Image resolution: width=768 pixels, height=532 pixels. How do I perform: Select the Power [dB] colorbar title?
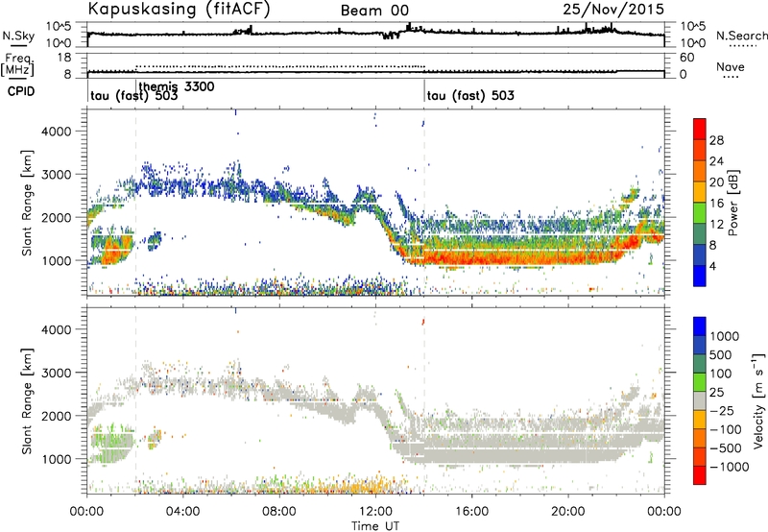732,203
